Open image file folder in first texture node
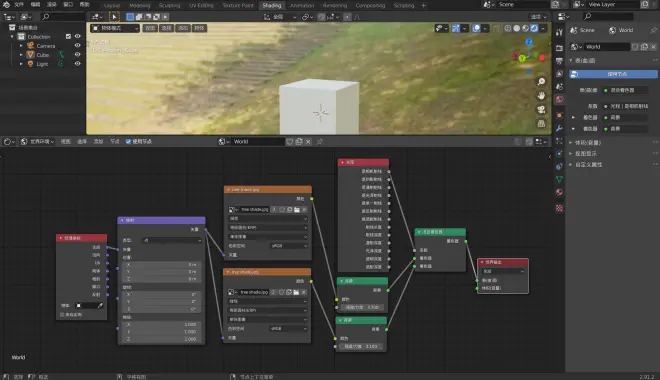This screenshot has width=660, height=380. (x=297, y=210)
